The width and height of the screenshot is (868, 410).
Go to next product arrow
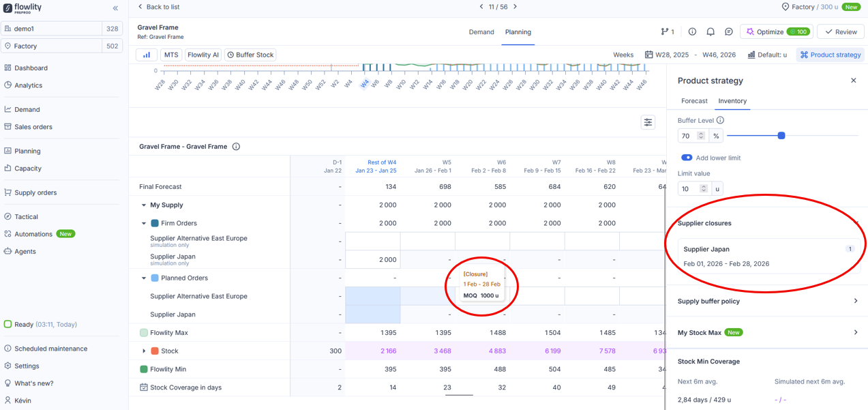point(515,7)
